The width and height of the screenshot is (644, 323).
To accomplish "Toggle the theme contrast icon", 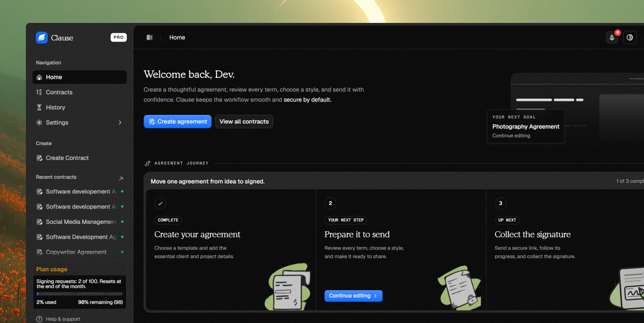I will pos(630,38).
